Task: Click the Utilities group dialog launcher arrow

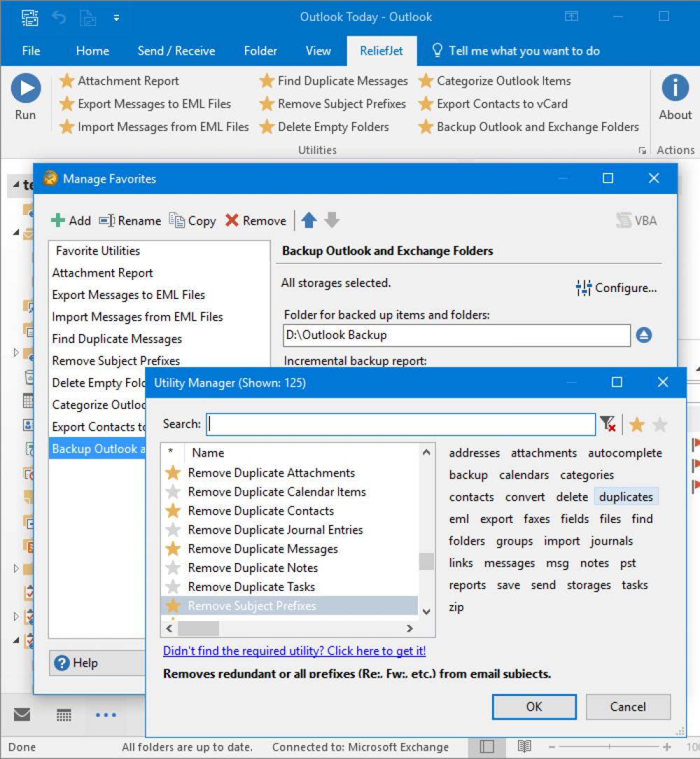Action: point(643,150)
